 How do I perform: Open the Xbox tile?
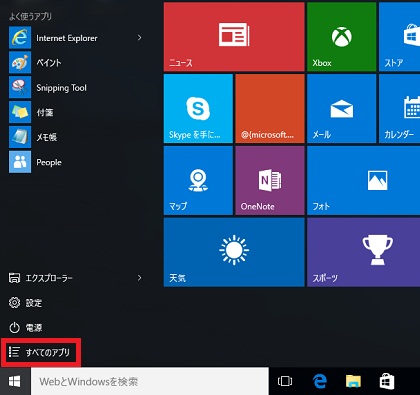pos(341,37)
